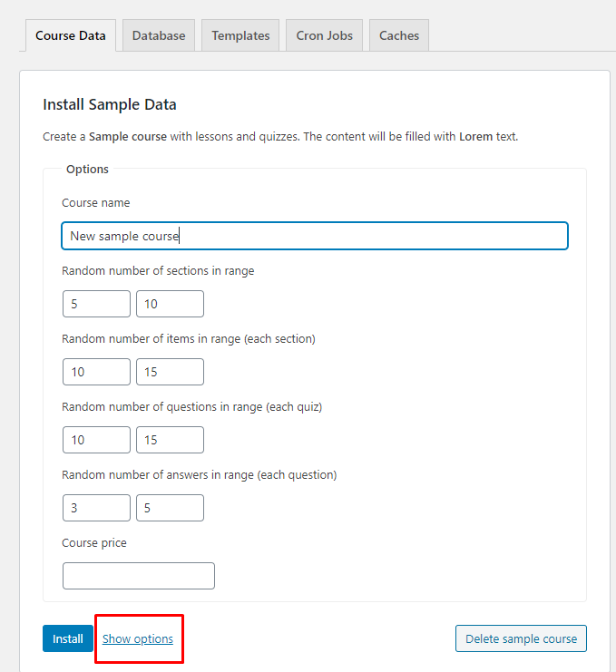Switch to the Course Data tab
The width and height of the screenshot is (616, 672).
(70, 36)
